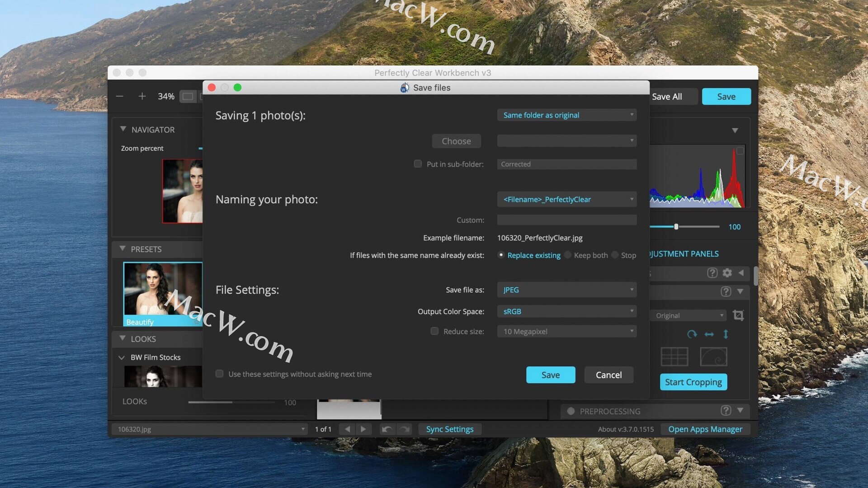868x488 pixels.
Task: Click the green zoom button of Save files dialog
Action: pyautogui.click(x=237, y=87)
